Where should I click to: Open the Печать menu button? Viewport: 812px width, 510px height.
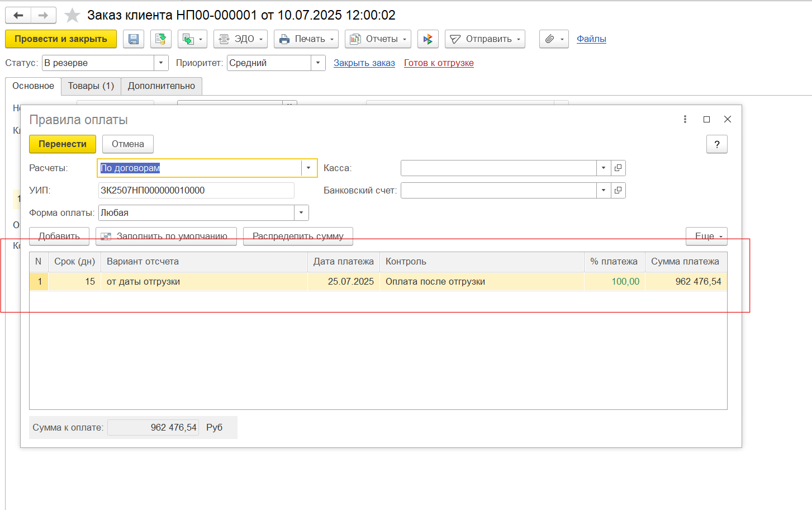pos(306,39)
